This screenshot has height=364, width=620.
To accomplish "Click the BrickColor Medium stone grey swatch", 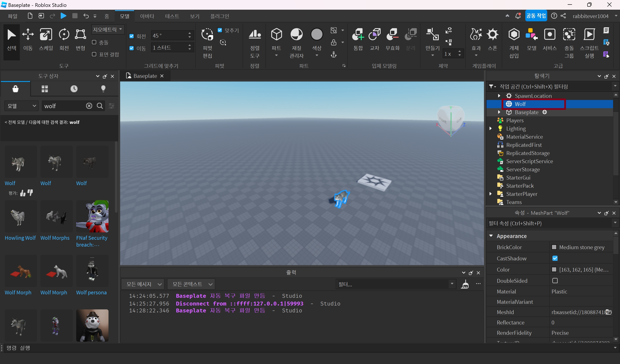I will click(554, 247).
